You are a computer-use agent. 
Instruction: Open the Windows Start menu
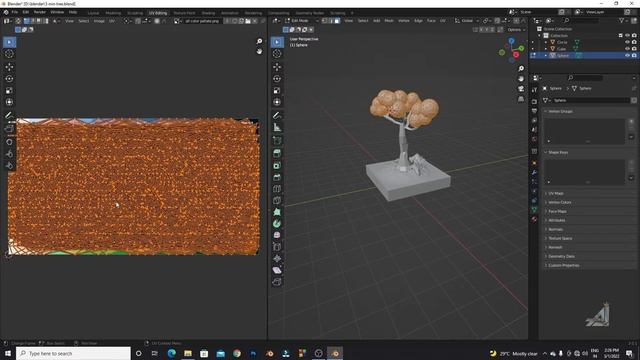pyautogui.click(x=7, y=353)
